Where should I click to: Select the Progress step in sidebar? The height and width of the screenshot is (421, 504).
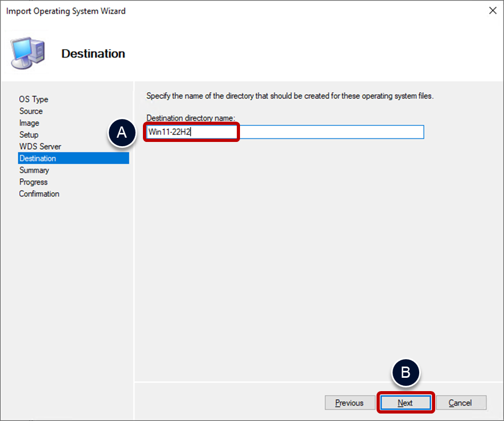(34, 182)
